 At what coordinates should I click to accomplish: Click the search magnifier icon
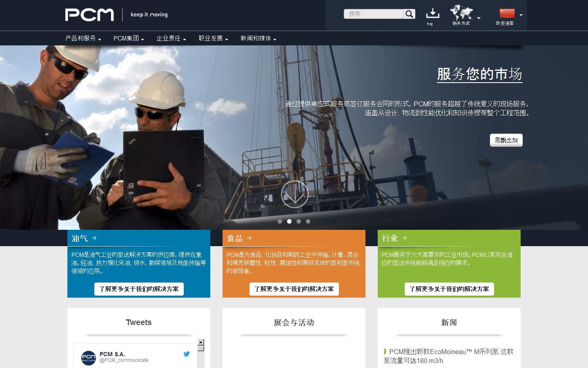click(x=409, y=13)
